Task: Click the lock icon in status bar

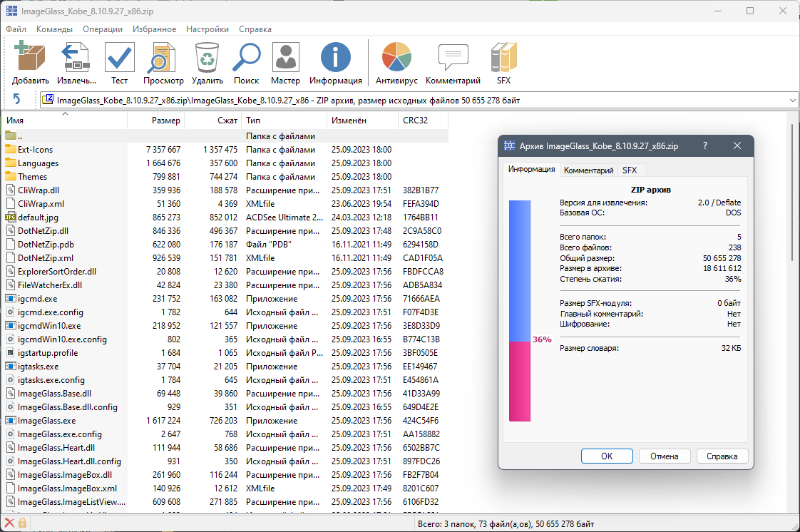Action: pos(22,523)
